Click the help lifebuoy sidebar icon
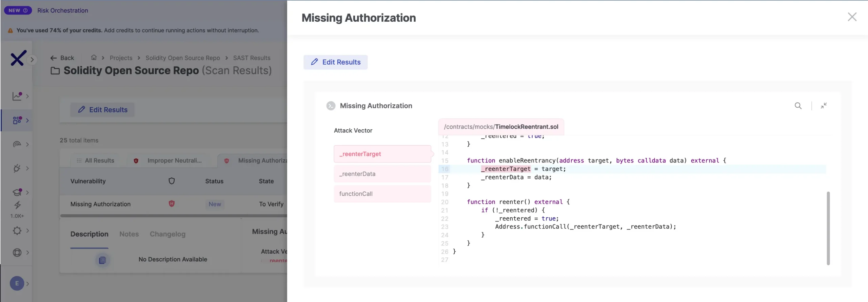Screen dimensions: 868x302 click(x=17, y=253)
